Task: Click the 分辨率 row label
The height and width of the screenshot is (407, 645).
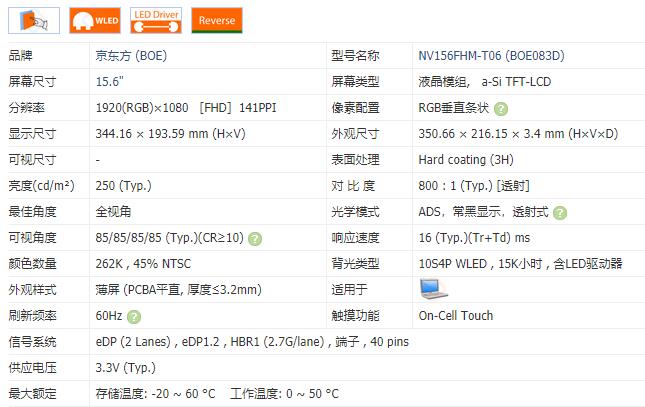Action: (26, 108)
